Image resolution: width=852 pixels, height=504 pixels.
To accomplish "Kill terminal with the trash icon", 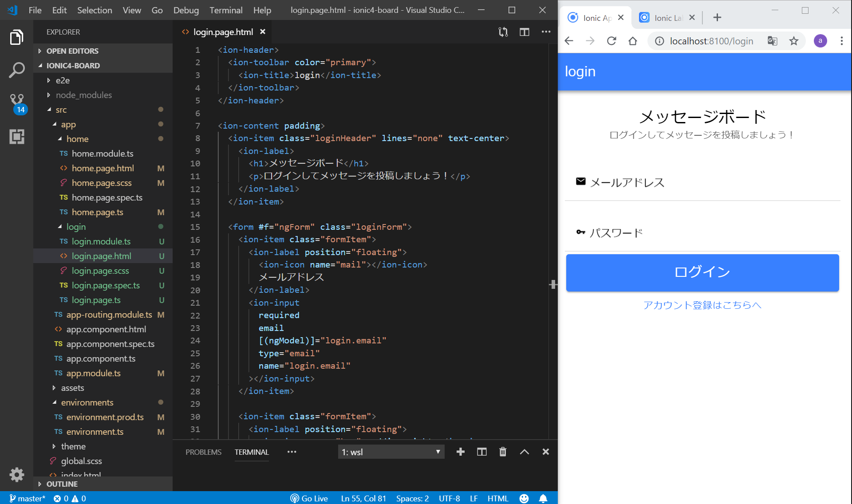I will pos(502,452).
